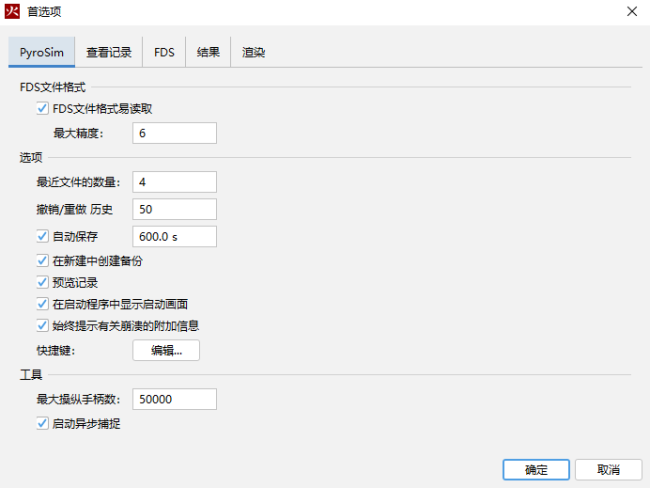Click the 600.0 s autosave interval field
Image resolution: width=650 pixels, height=488 pixels.
pyautogui.click(x=174, y=237)
